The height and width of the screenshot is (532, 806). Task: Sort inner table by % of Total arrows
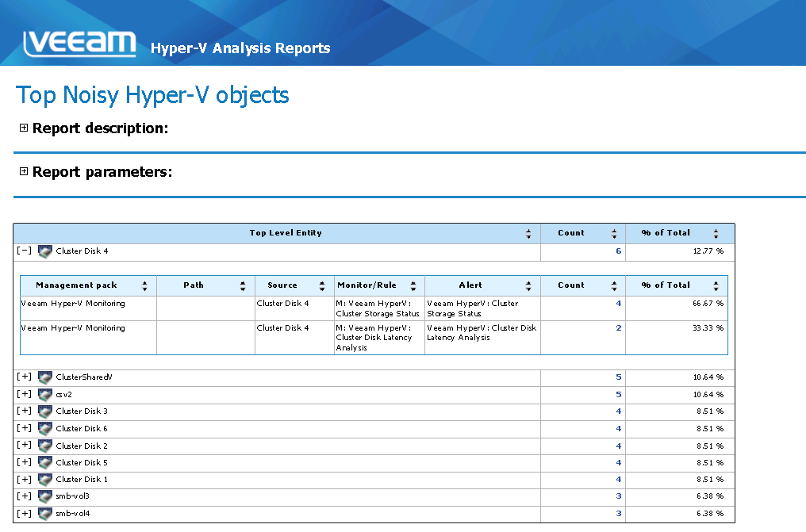tap(716, 286)
